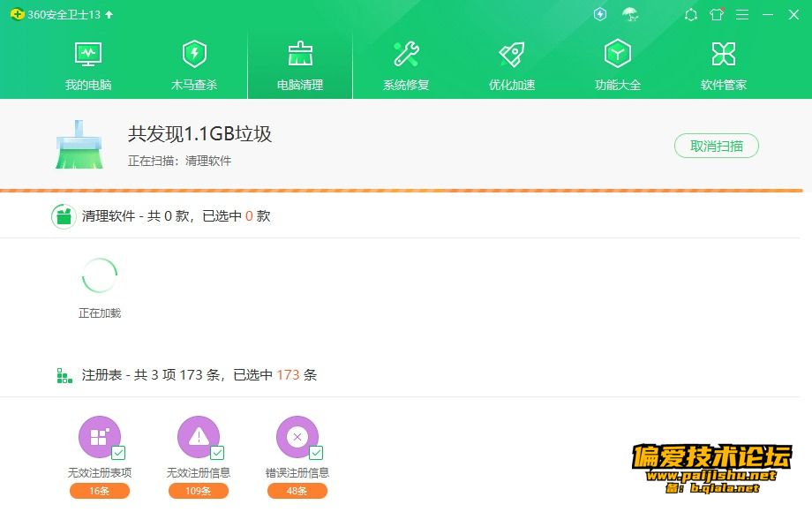Open the 我的电脑 tab
This screenshot has width=812, height=512.
(88, 65)
